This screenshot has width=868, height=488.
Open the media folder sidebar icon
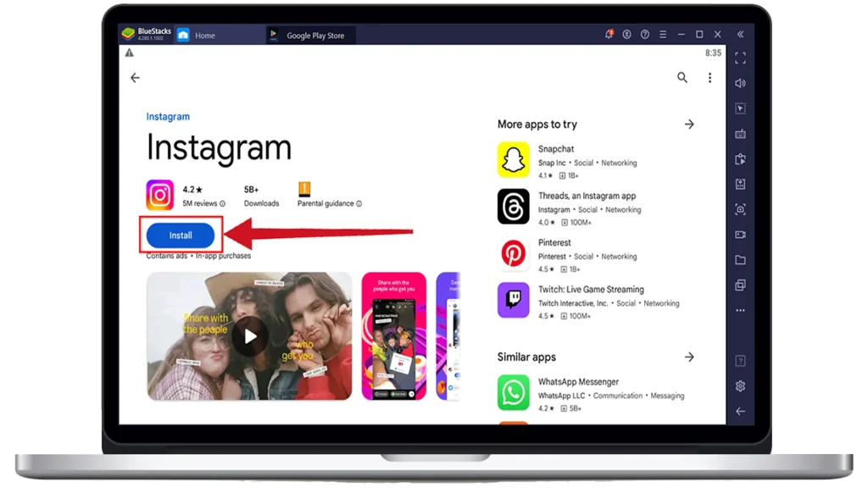(740, 260)
